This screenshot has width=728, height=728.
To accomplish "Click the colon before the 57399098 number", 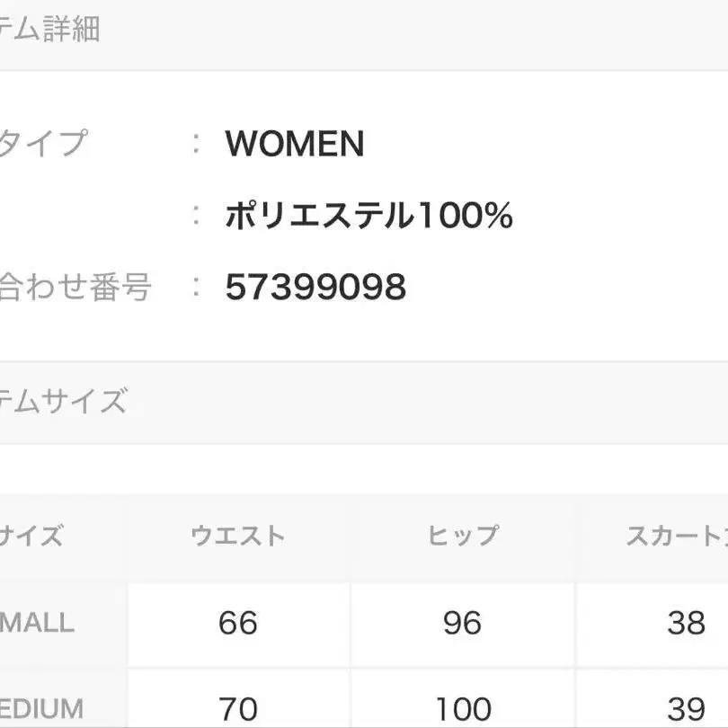I will (x=196, y=288).
